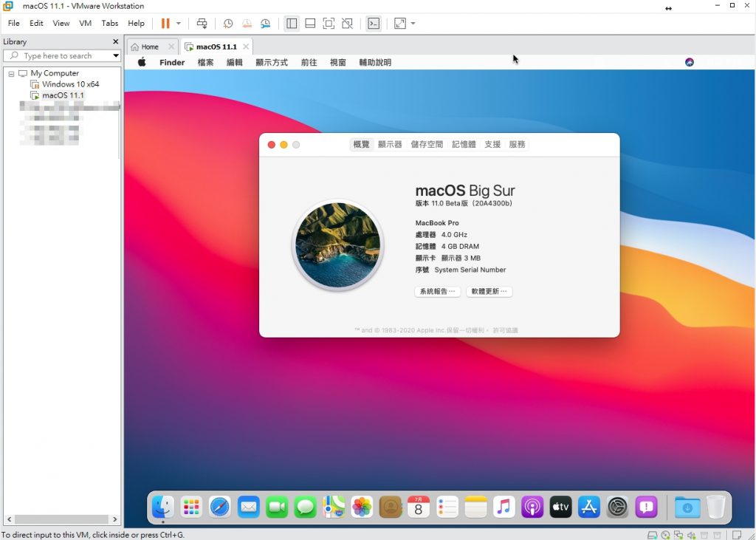Toggle the thumbnail bar view button
The height and width of the screenshot is (540, 756).
click(x=310, y=24)
